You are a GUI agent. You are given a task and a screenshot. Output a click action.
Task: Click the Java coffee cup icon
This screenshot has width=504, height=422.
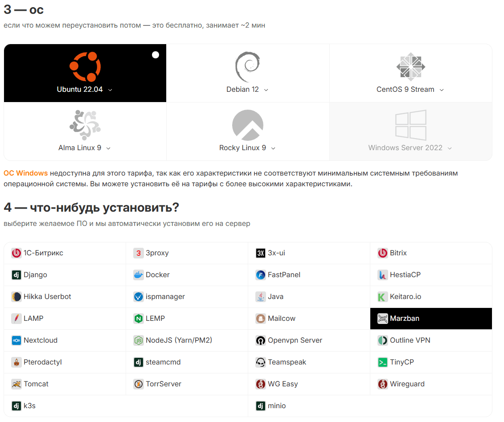click(x=261, y=297)
